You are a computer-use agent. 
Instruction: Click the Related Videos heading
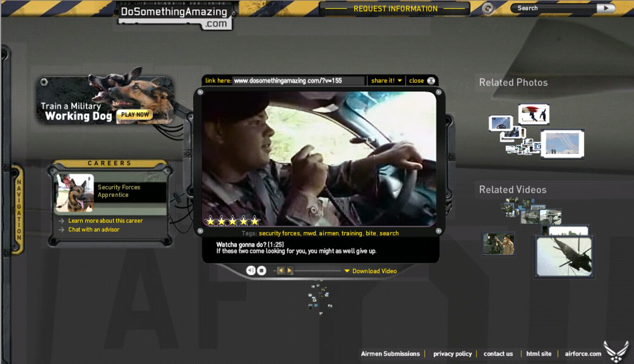coord(513,190)
